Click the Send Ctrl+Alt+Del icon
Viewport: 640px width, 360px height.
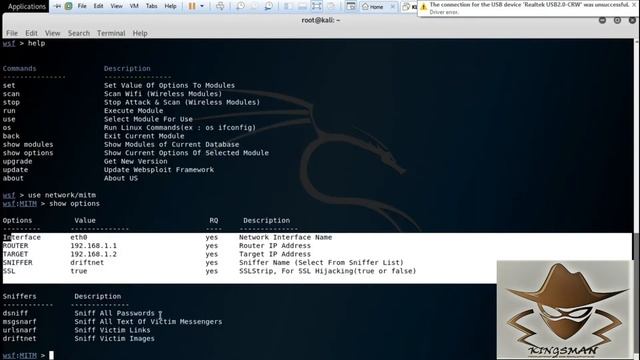coord(220,6)
